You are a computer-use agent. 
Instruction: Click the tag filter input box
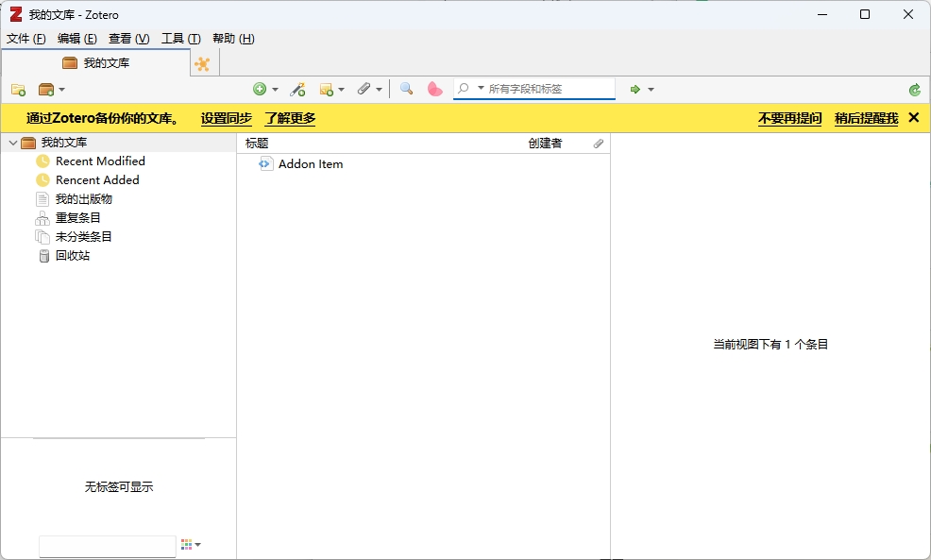click(x=107, y=545)
